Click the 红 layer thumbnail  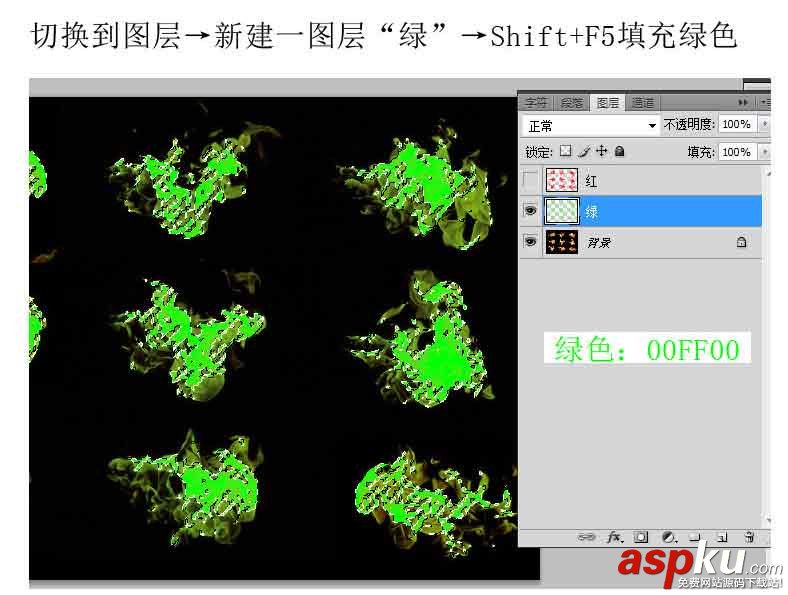[561, 180]
